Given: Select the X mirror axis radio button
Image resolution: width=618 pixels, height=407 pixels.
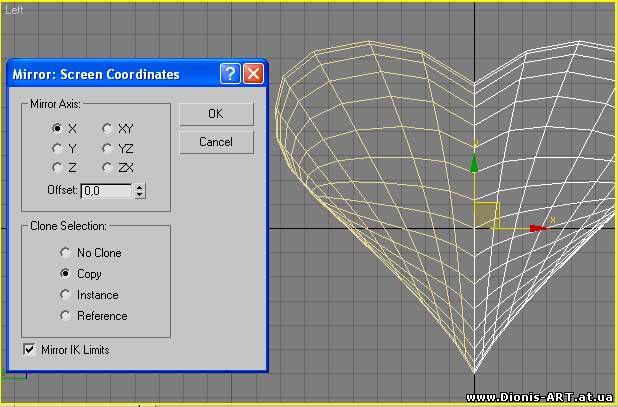Looking at the screenshot, I should click(x=58, y=128).
